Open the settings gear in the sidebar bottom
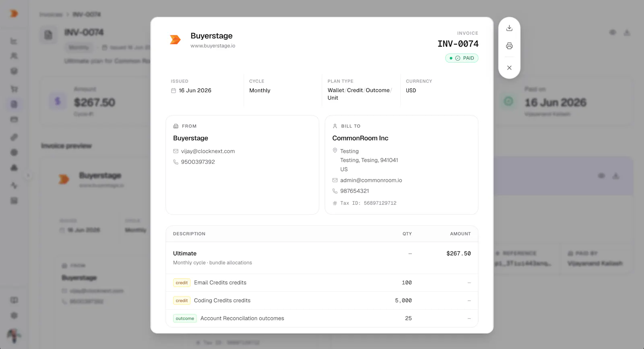The height and width of the screenshot is (349, 644). point(14,316)
